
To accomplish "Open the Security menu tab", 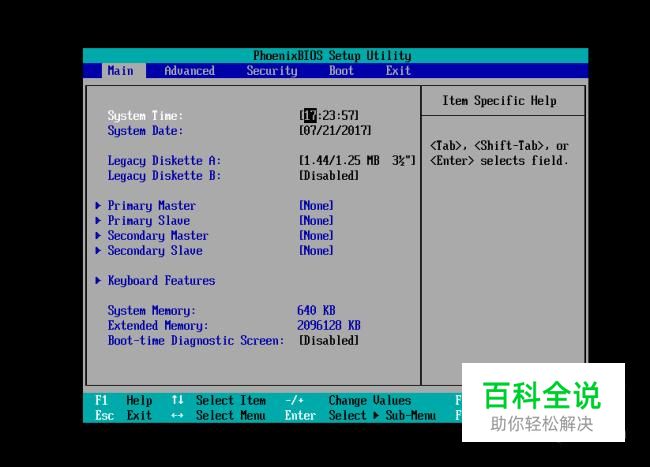I will pos(272,70).
